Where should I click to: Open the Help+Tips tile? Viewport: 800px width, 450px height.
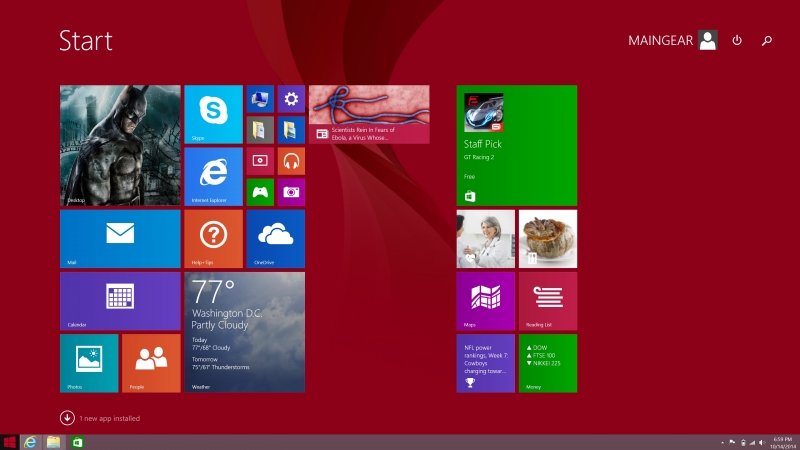click(213, 239)
